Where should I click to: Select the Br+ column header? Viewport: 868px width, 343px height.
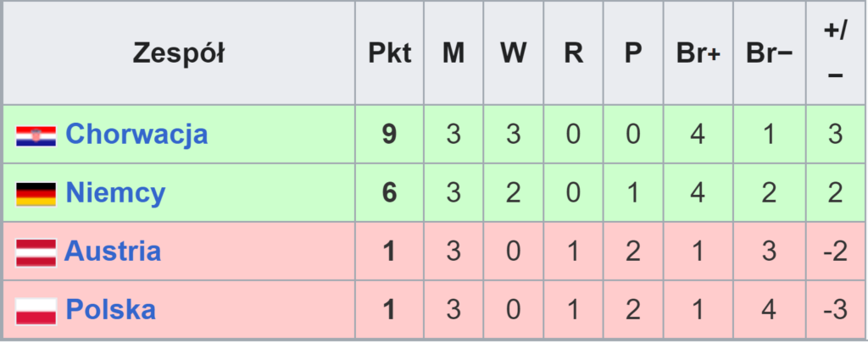(x=698, y=53)
